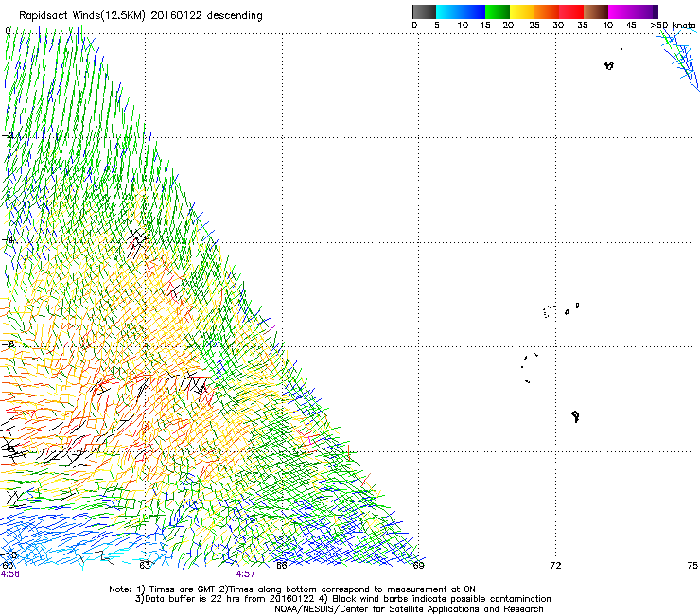700x615 pixels.
Task: Click the latitude label '-10' at the bottom left
Action: pos(9,555)
